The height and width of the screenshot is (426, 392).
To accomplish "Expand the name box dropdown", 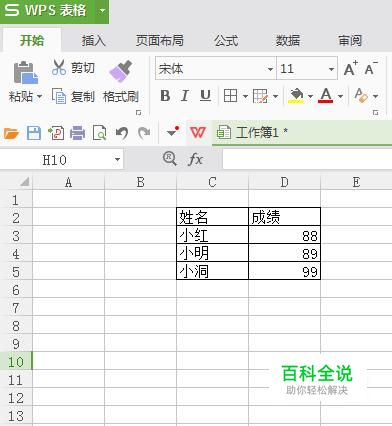I will (117, 159).
